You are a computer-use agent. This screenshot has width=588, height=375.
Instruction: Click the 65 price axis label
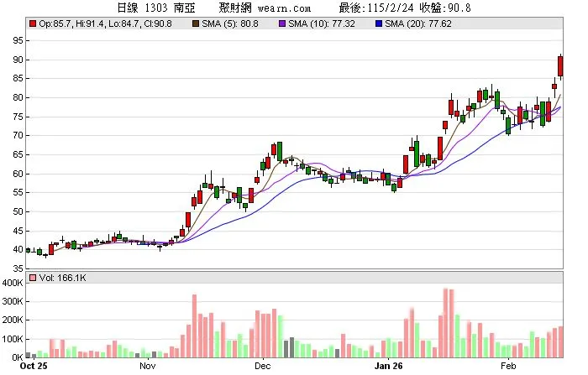(x=18, y=154)
